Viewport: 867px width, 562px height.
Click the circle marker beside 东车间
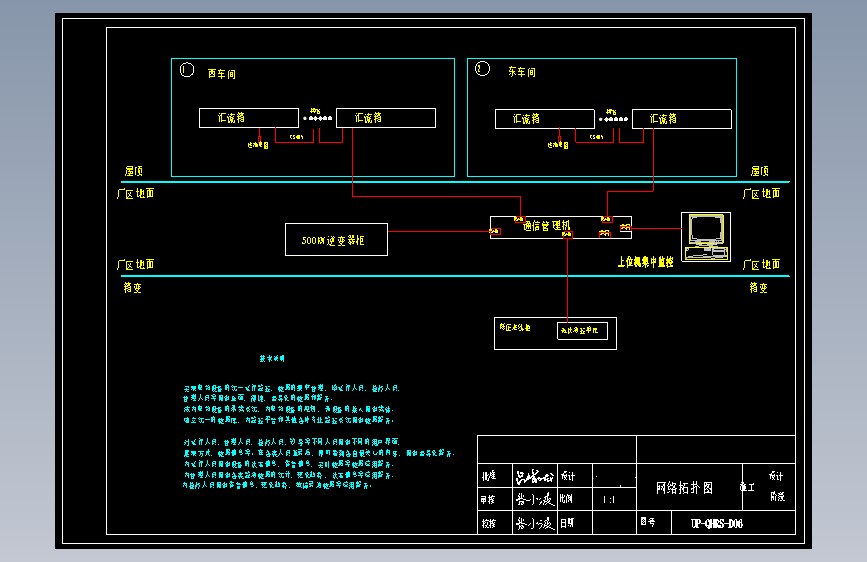(x=482, y=69)
